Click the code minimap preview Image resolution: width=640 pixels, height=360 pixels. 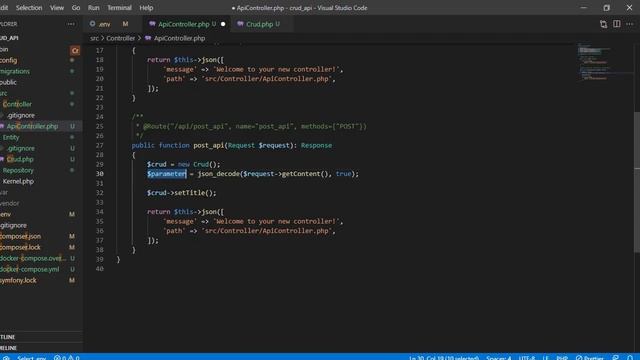[x=605, y=61]
